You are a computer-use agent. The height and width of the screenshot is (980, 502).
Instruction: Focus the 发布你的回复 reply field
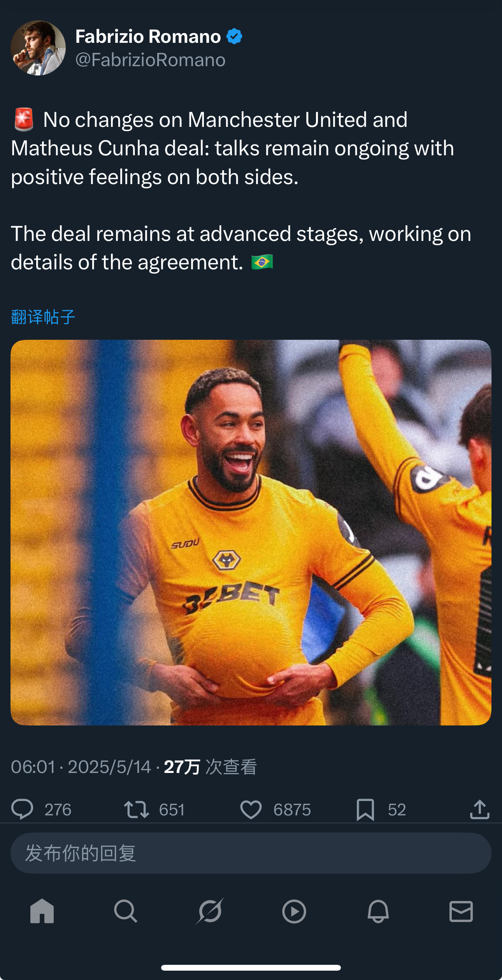[251, 853]
